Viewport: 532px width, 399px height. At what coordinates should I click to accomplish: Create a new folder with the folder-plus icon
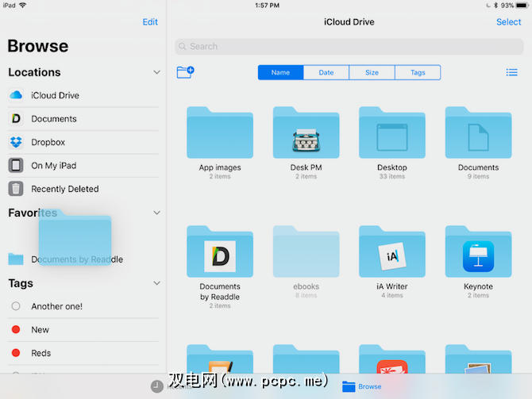pos(185,72)
